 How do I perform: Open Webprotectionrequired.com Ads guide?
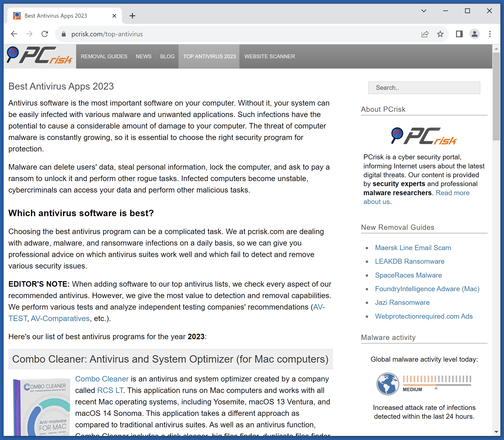[x=424, y=317]
